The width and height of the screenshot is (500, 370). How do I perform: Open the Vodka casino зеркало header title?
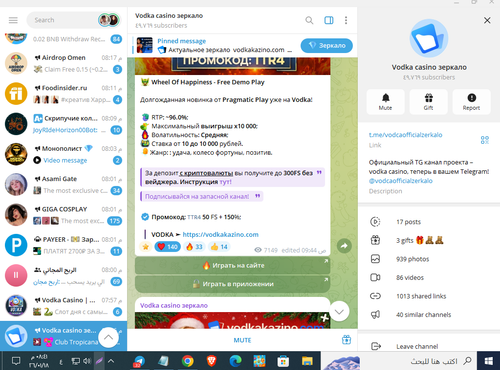click(169, 16)
